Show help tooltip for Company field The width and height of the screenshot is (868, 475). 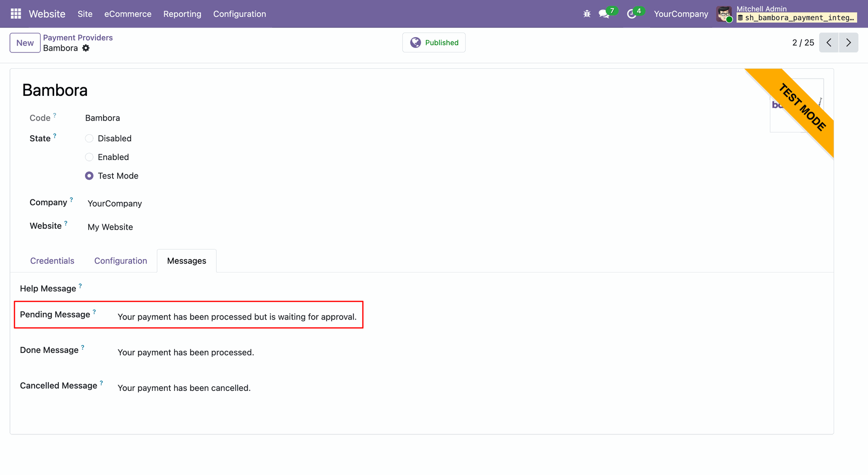tap(71, 199)
